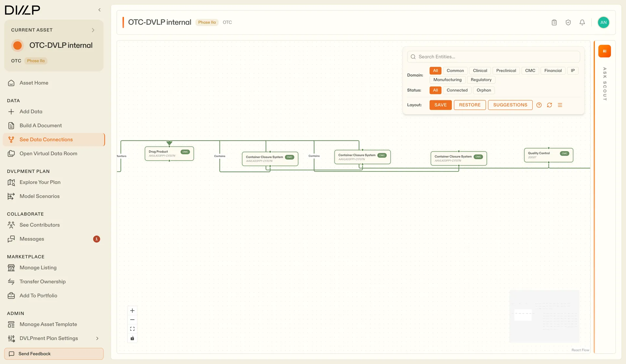Image resolution: width=626 pixels, height=364 pixels.
Task: Select the All status filter
Action: 435,90
